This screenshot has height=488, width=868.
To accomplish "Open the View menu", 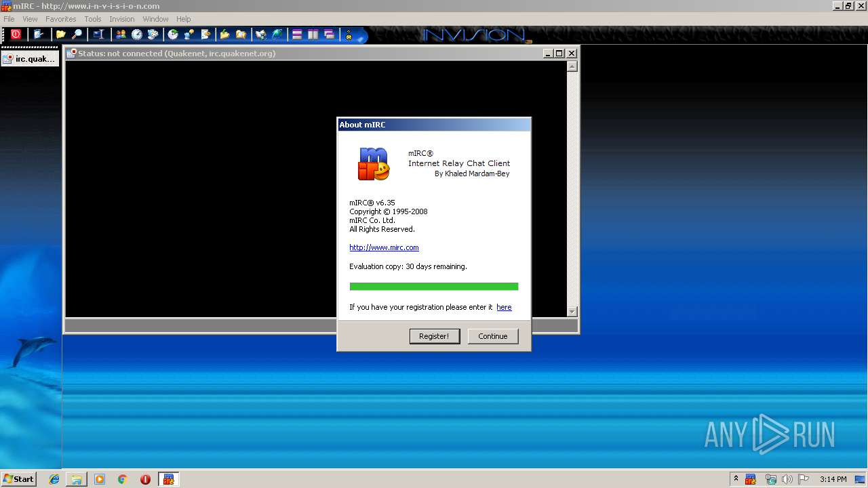I will (x=30, y=19).
